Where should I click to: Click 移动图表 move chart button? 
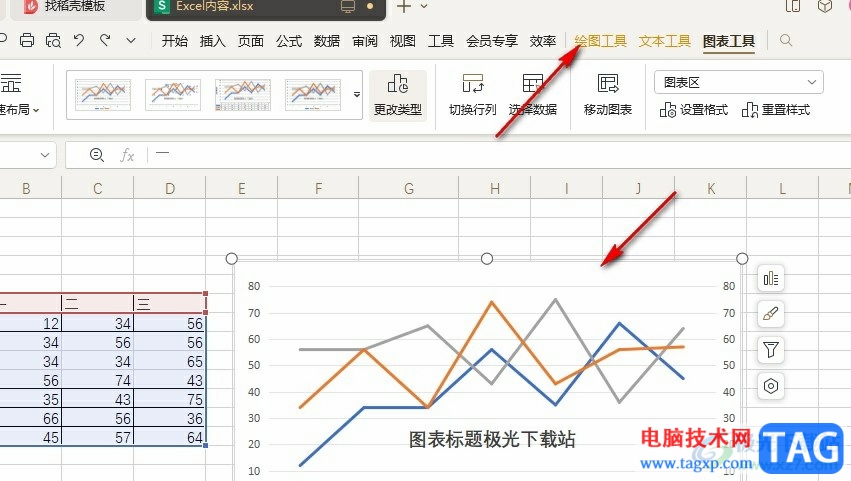click(x=607, y=95)
